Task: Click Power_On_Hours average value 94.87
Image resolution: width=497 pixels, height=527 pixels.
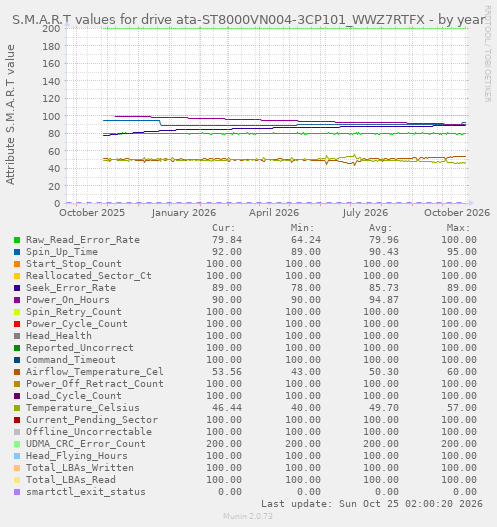Action: (x=384, y=300)
